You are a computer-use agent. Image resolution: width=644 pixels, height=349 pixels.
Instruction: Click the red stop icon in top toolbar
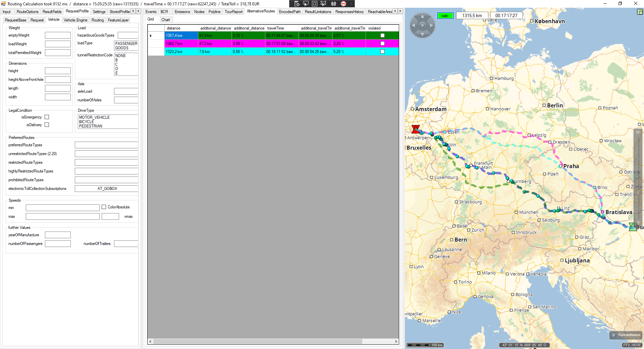343,4
